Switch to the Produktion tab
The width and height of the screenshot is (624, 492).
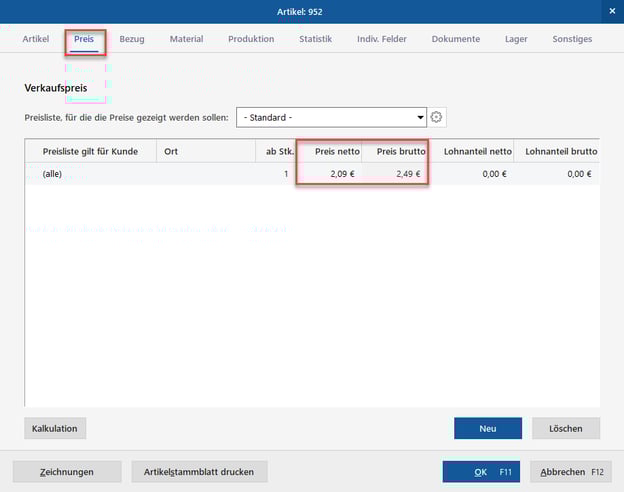coord(251,39)
